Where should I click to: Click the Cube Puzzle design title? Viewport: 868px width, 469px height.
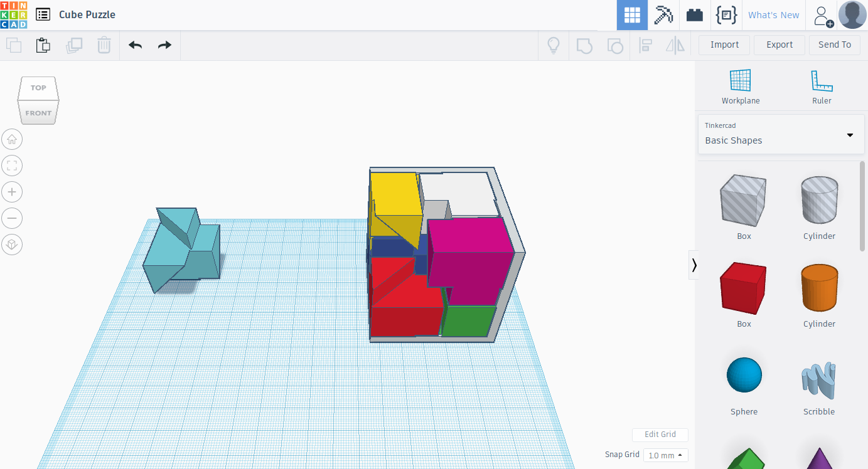87,14
